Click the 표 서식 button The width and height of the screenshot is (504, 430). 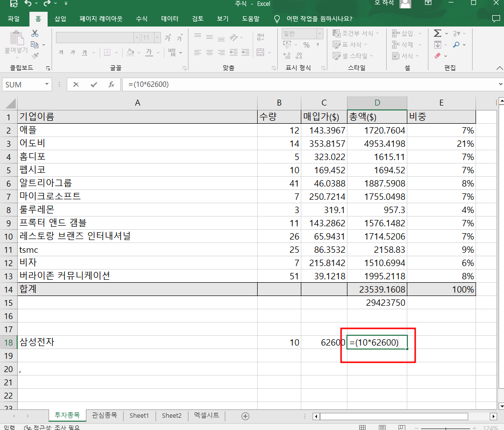click(350, 45)
